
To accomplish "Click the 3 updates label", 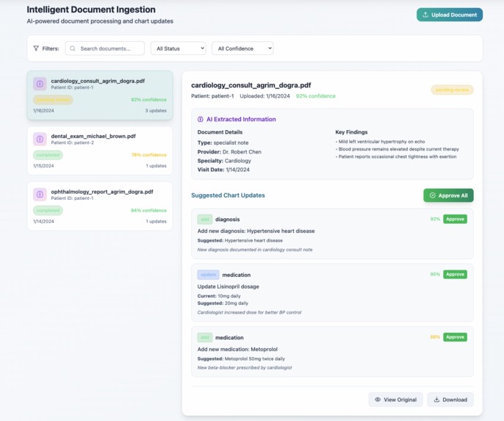I will [x=156, y=110].
